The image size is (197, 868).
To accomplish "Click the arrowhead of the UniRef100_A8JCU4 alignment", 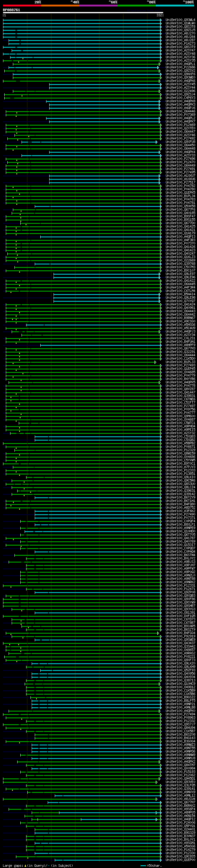I will (157, 799).
